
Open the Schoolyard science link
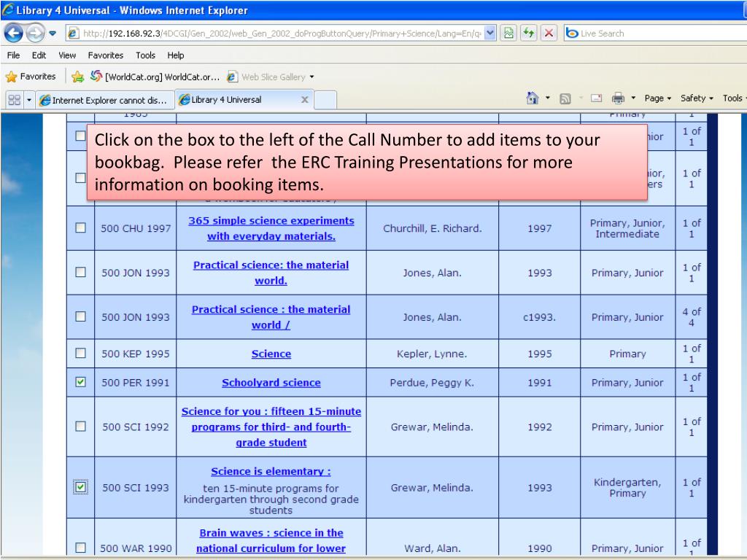(271, 382)
